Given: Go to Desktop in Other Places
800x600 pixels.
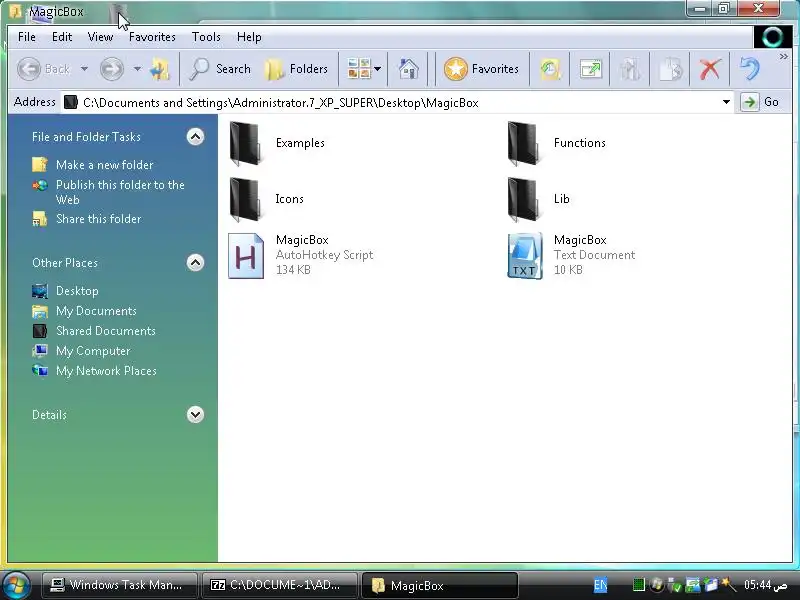Looking at the screenshot, I should (77, 291).
